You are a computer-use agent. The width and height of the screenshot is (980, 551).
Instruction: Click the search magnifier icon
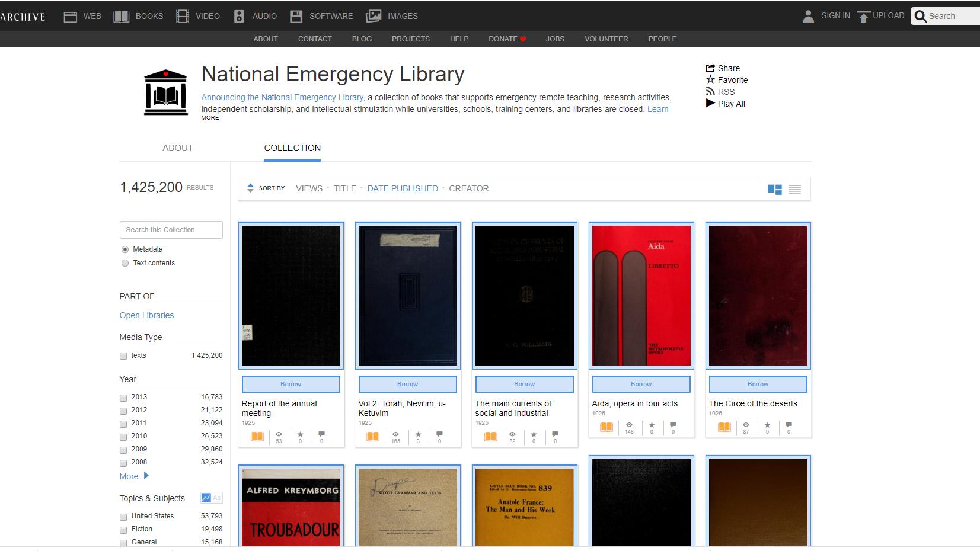[x=921, y=16]
